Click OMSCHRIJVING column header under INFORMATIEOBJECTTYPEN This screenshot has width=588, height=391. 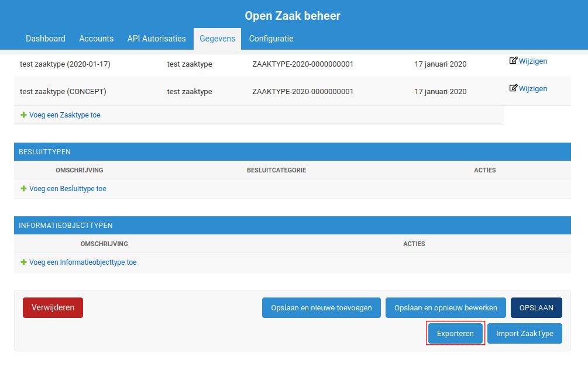[104, 244]
